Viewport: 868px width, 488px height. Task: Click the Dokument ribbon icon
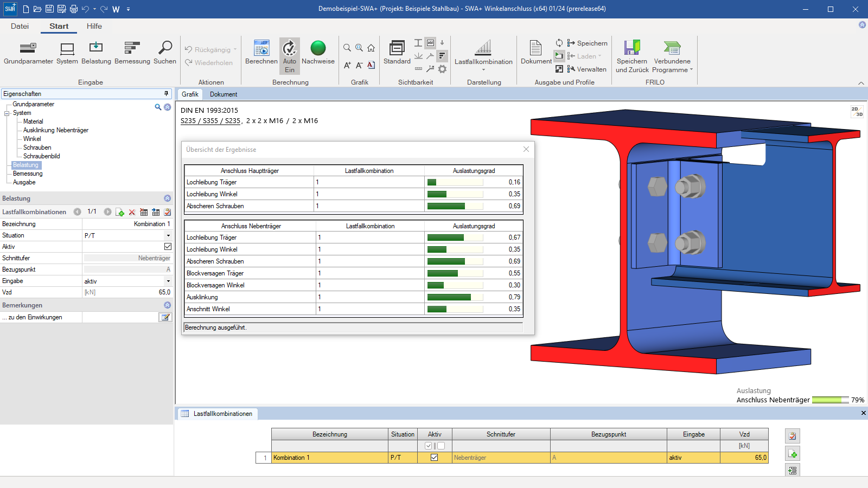[x=536, y=53]
